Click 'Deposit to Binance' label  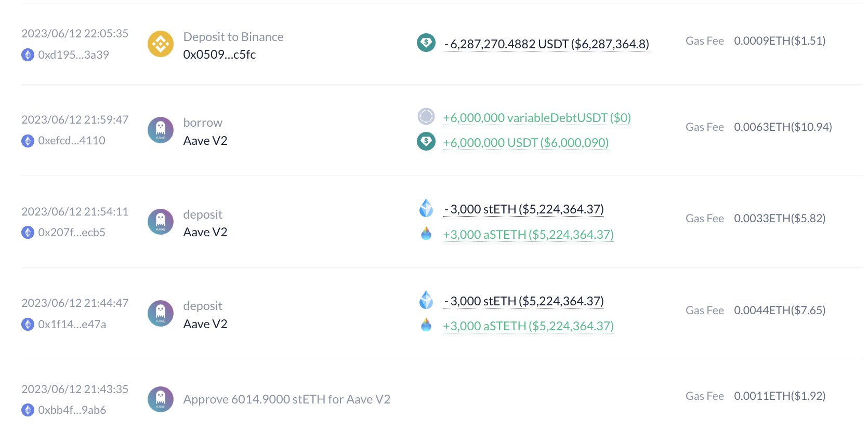(x=233, y=37)
